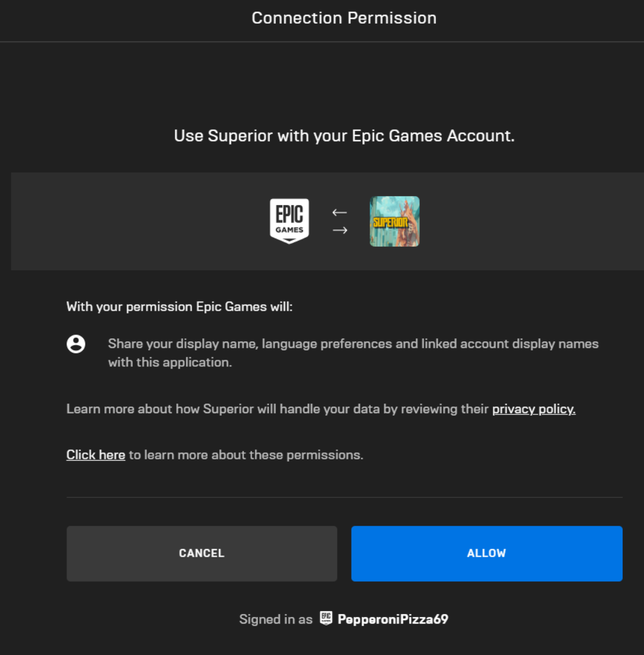Click the divider line above the buttons
This screenshot has height=655, width=644.
[x=345, y=497]
